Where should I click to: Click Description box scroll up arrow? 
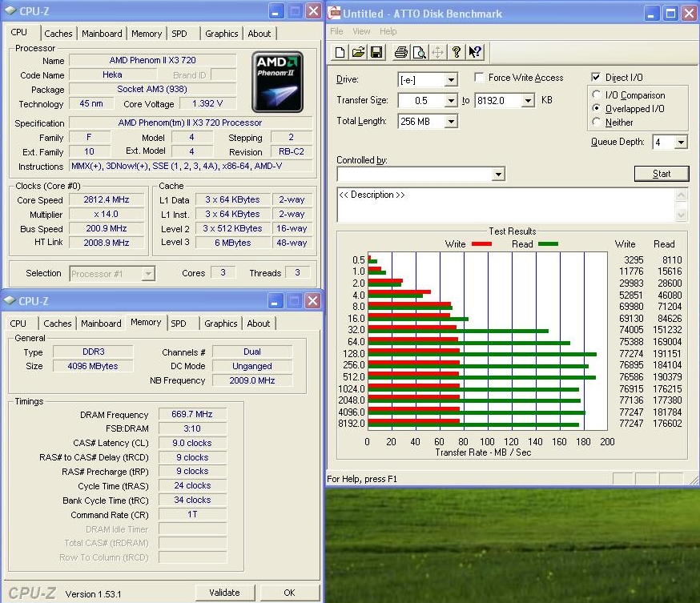[681, 195]
